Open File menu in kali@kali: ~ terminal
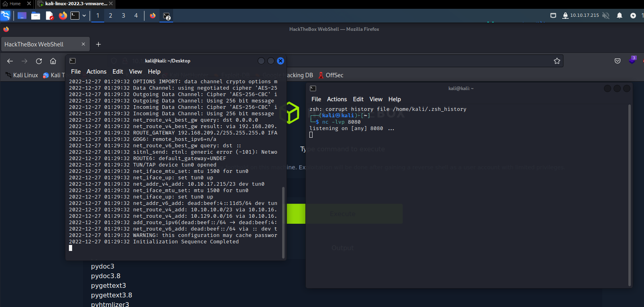Viewport: 644px width, 307px height. [x=316, y=99]
